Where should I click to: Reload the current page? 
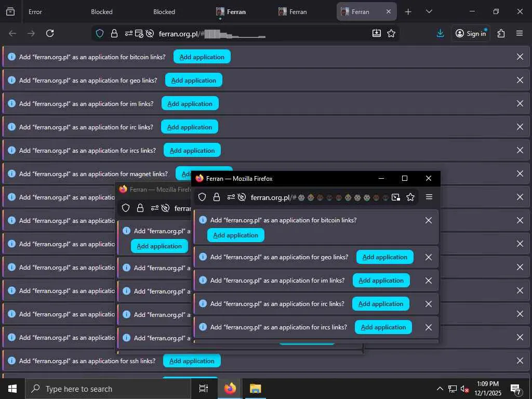pos(50,33)
